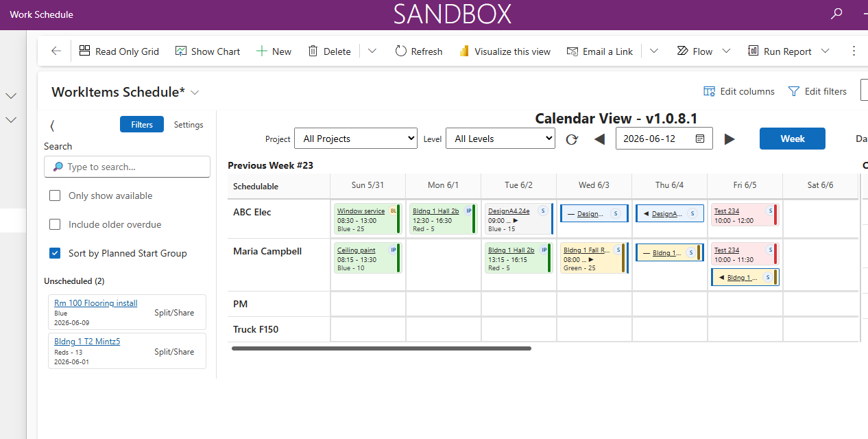Open the date picker calendar icon

[x=700, y=139]
